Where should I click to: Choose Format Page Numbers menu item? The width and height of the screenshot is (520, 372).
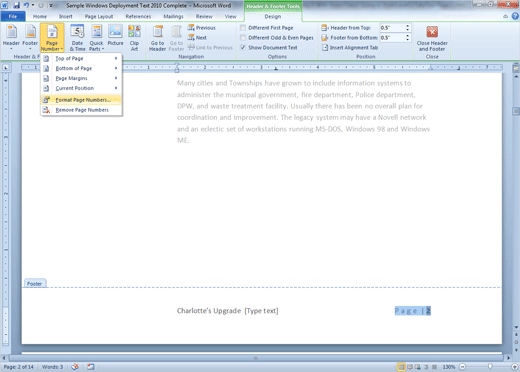[81, 100]
